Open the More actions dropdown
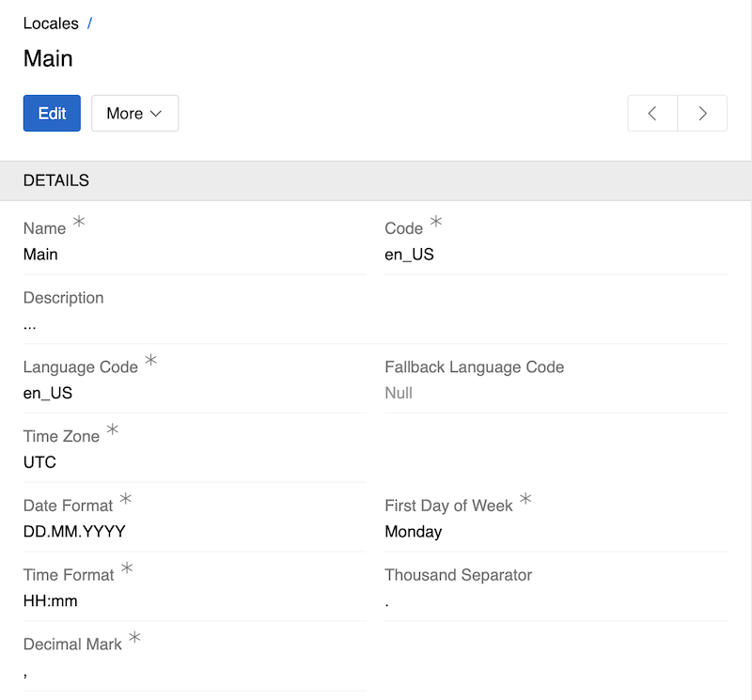This screenshot has height=700, width=752. coord(134,114)
